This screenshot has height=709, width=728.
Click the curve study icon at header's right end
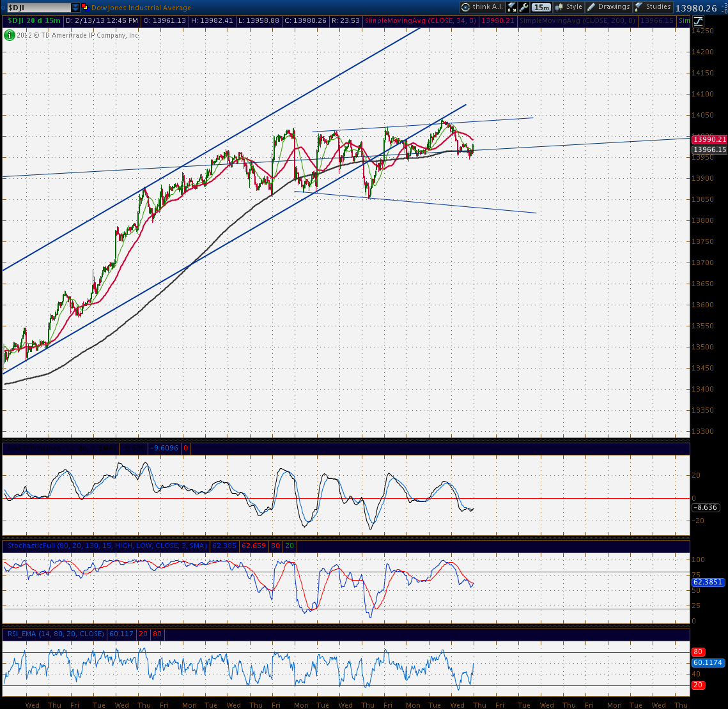tap(699, 21)
